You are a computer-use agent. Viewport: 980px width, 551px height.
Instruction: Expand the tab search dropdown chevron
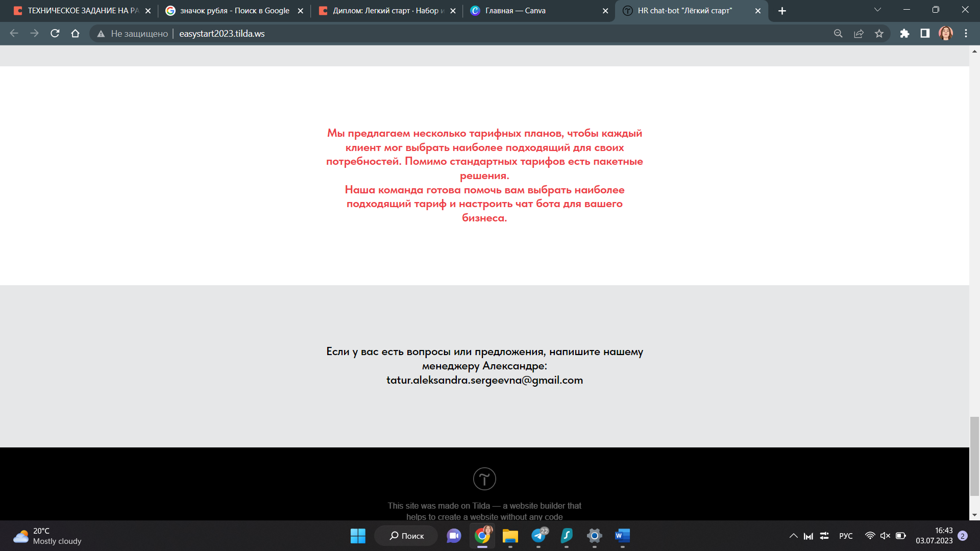click(x=877, y=10)
